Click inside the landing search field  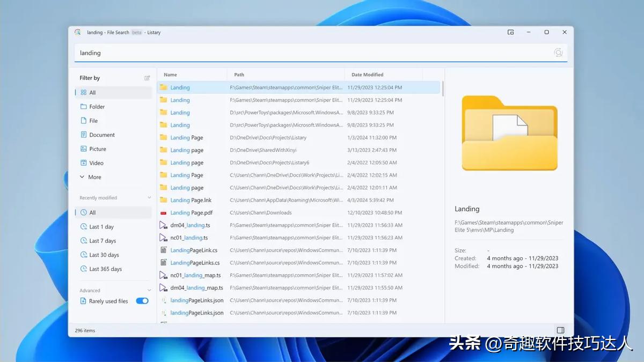click(215, 53)
